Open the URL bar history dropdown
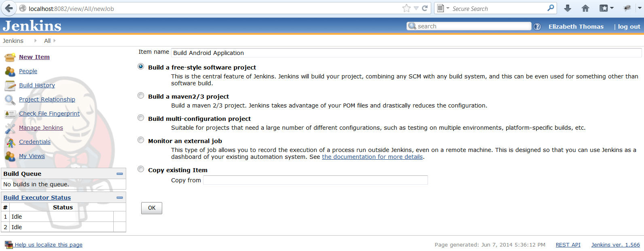 coord(416,8)
